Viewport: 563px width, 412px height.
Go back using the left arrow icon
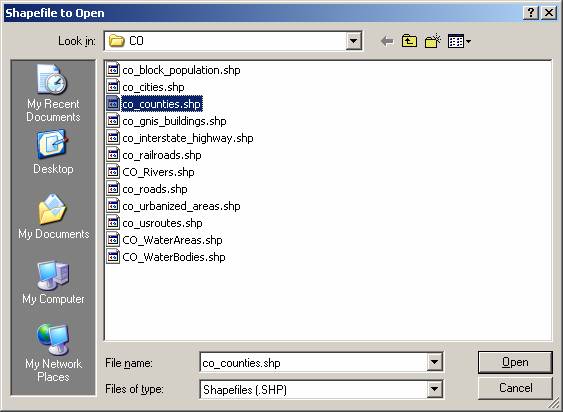click(387, 41)
